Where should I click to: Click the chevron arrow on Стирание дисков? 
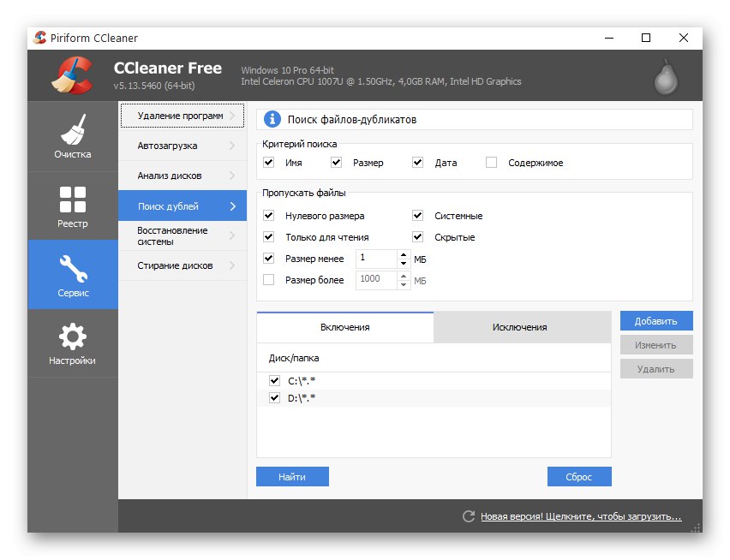click(232, 265)
